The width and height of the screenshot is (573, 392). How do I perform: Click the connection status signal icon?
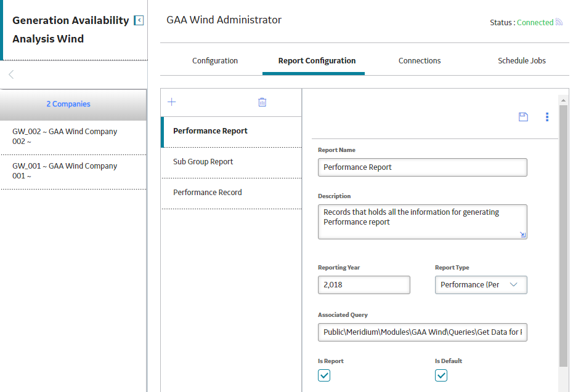click(559, 22)
